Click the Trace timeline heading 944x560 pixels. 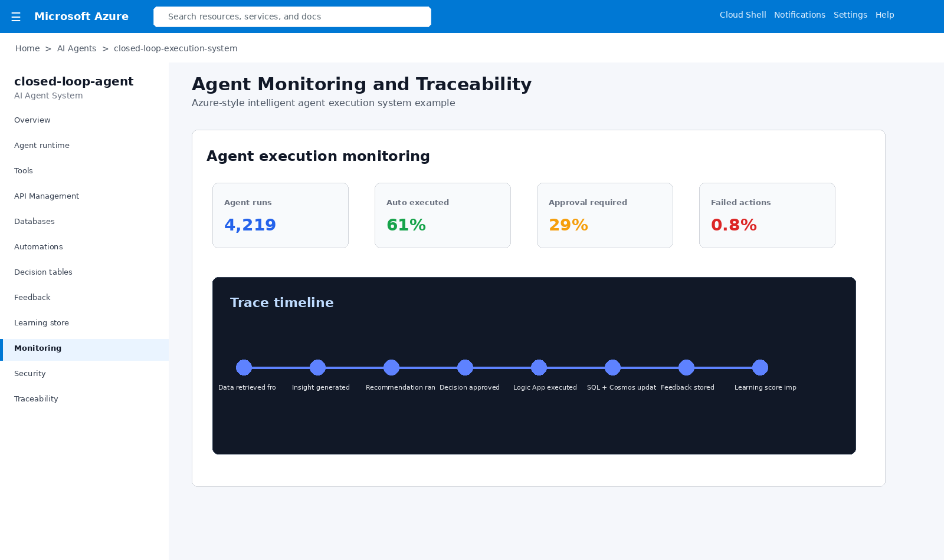click(282, 302)
